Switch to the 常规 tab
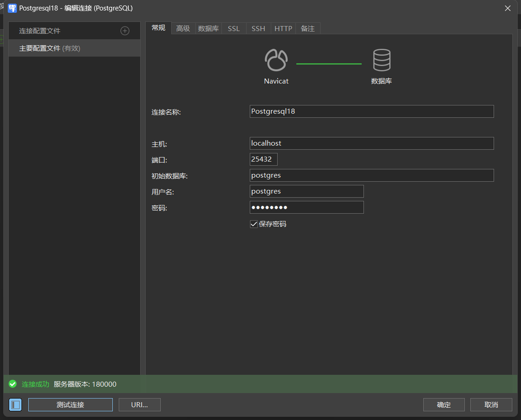Viewport: 521px width, 420px height. coord(158,28)
